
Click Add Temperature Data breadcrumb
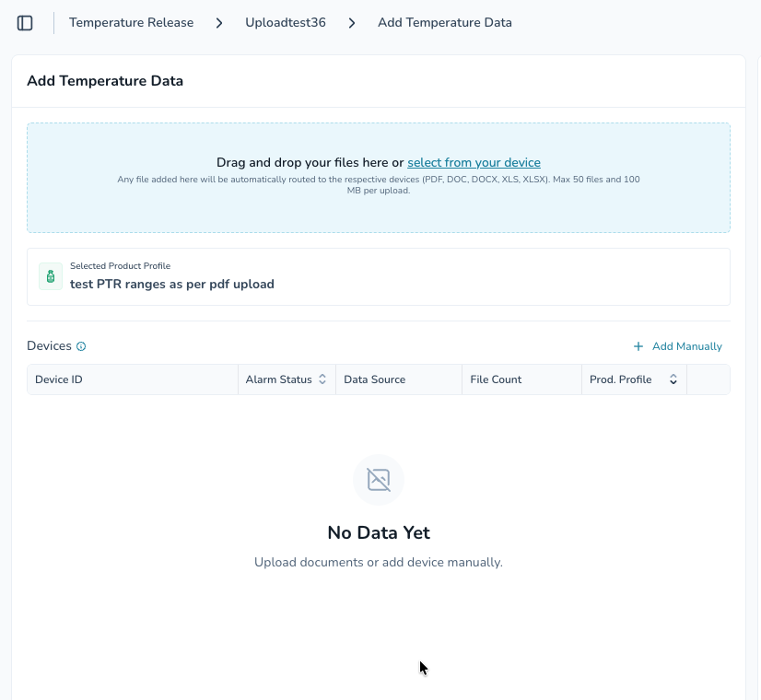(445, 23)
